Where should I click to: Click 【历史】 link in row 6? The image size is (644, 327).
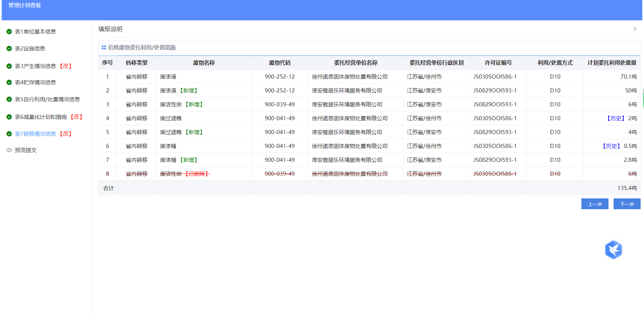[611, 146]
